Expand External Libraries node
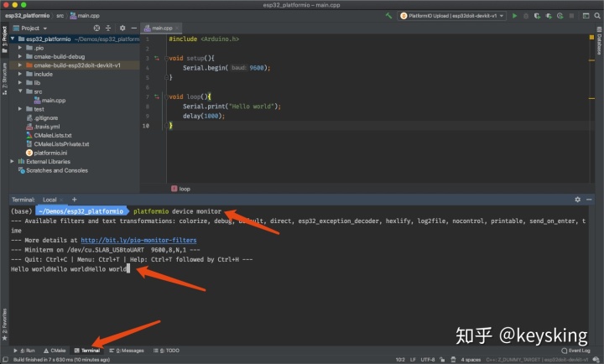Viewport: 604px width, 364px height. [x=13, y=161]
